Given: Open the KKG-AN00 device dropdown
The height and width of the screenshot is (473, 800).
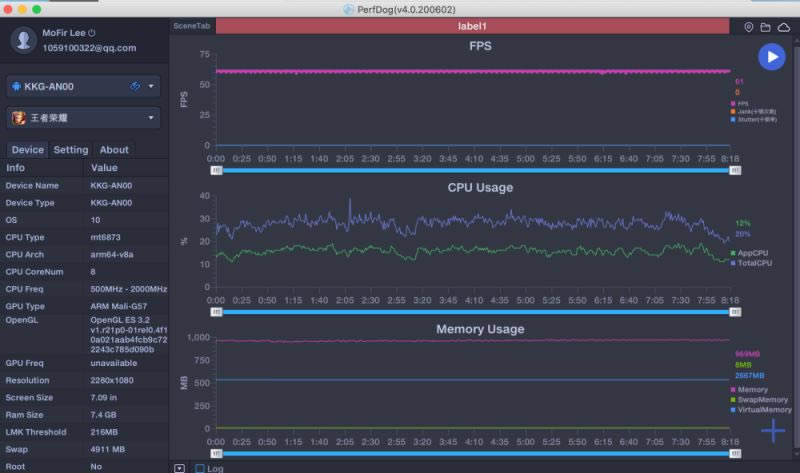Looking at the screenshot, I should [83, 87].
